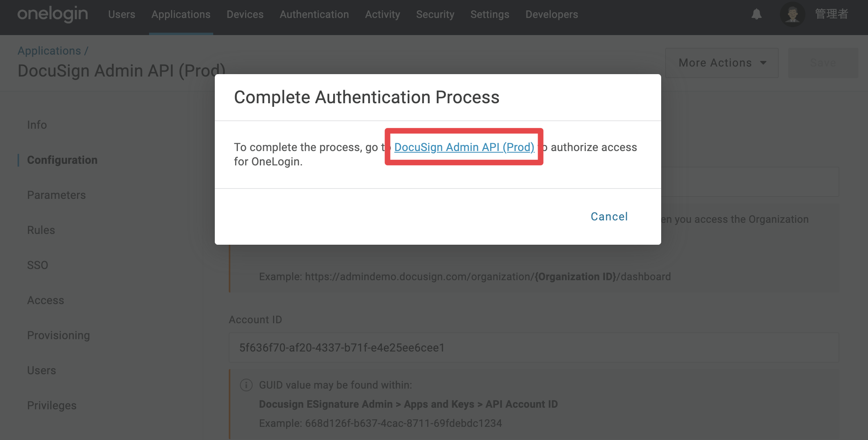Click the Save button
Viewport: 868px width, 440px height.
click(x=823, y=63)
